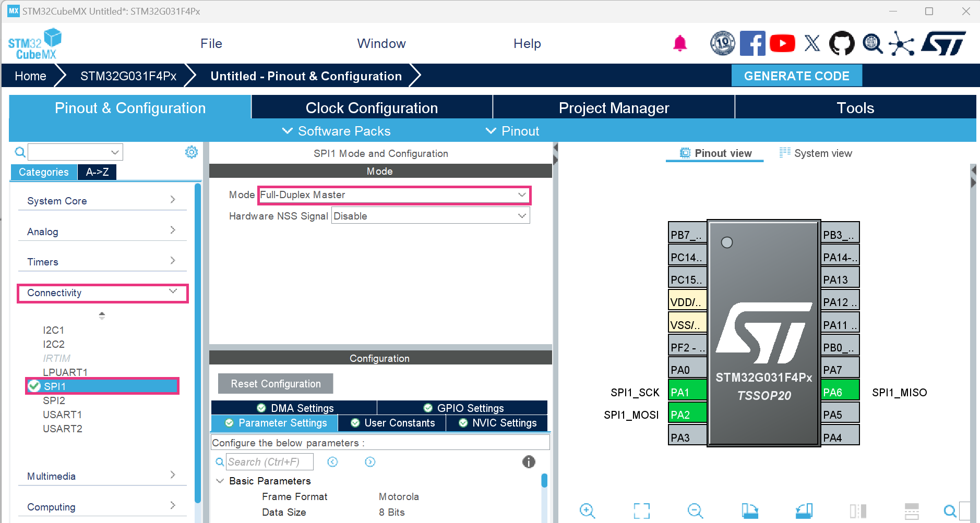Switch to the Clock Configuration tab
Screen dimensions: 980x523
[x=372, y=108]
